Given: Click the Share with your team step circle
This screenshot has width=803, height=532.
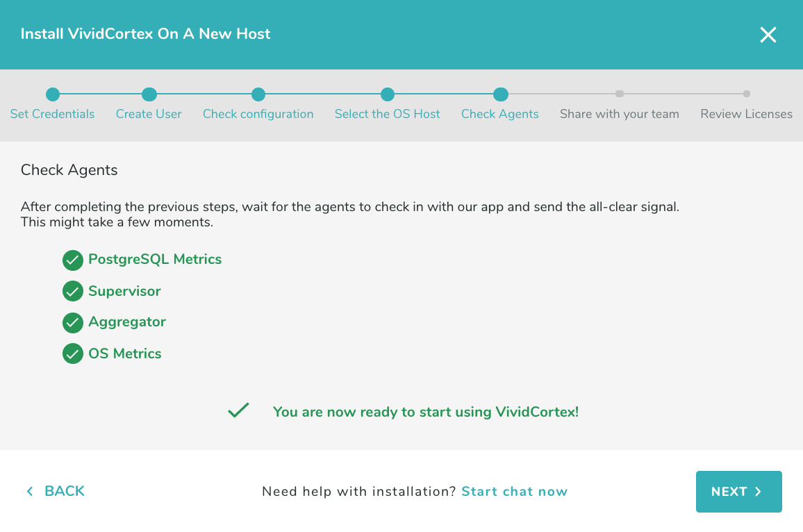Looking at the screenshot, I should click(620, 94).
